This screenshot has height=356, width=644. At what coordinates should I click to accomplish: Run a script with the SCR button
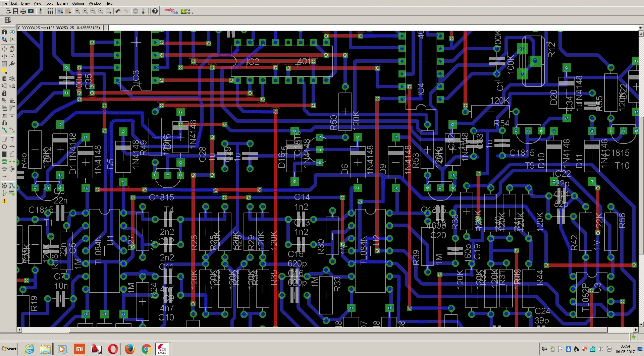60,11
